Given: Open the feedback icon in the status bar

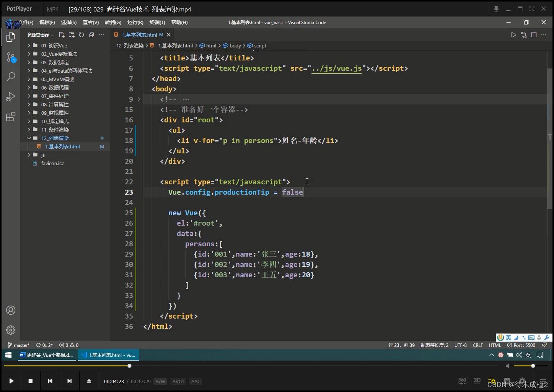Looking at the screenshot, I should click(544, 345).
